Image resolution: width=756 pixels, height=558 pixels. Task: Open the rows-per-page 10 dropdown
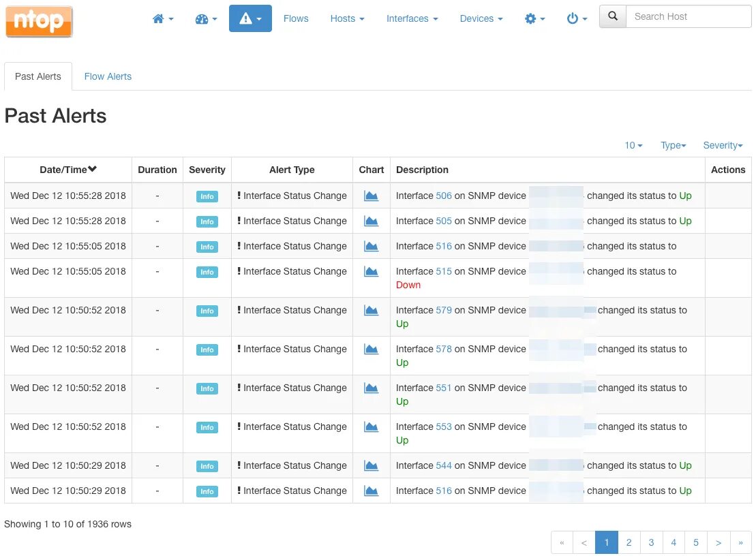(x=633, y=145)
